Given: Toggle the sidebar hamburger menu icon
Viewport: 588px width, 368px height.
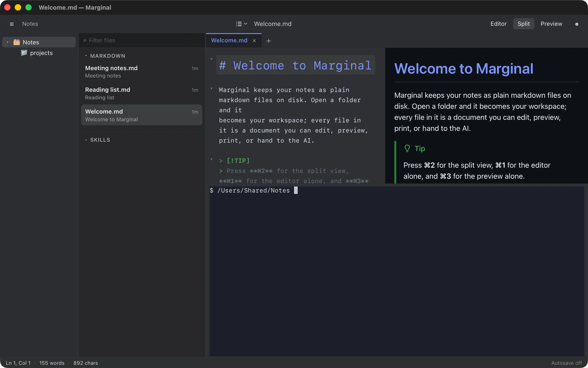Looking at the screenshot, I should [12, 24].
